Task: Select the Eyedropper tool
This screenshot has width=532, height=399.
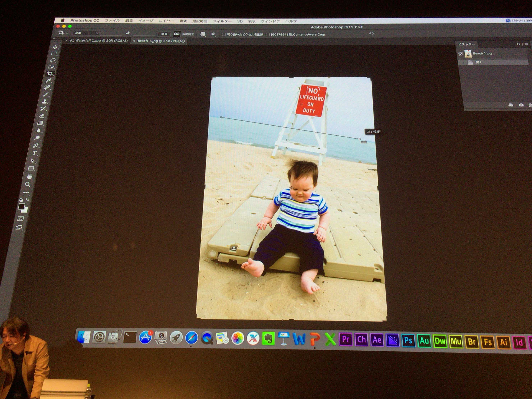Action: click(49, 80)
